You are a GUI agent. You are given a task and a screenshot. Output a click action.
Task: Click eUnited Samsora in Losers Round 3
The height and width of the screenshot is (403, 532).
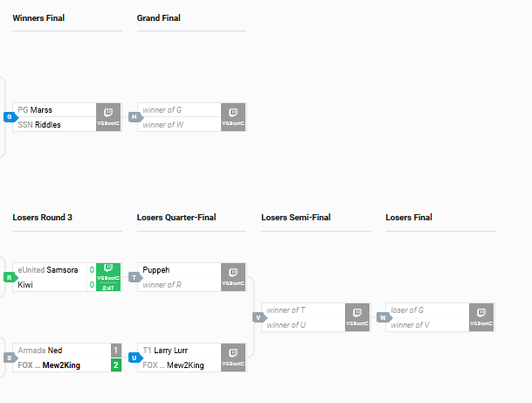(50, 270)
